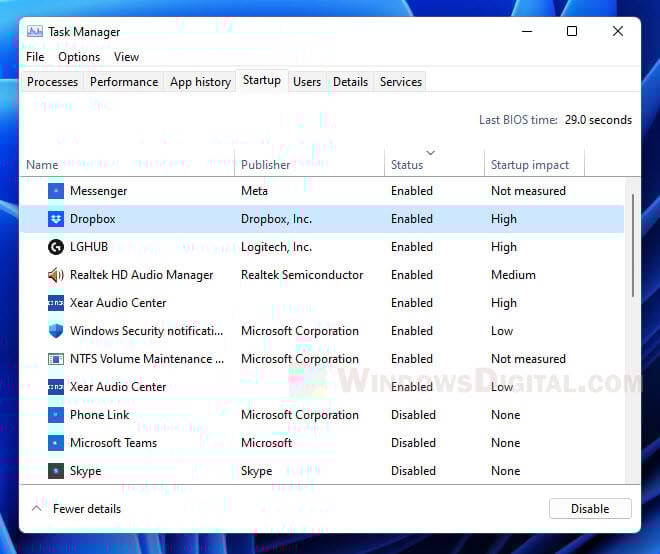
Task: Click the Skype app icon
Action: [56, 471]
